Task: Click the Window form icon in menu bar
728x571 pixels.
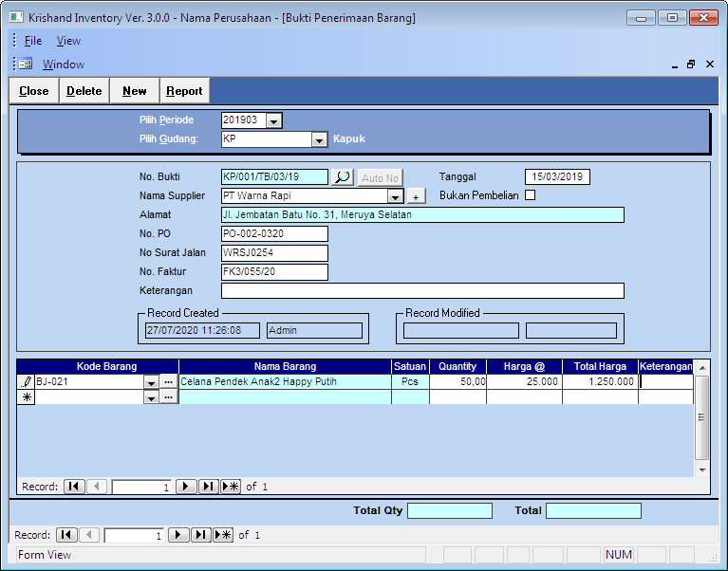Action: coord(25,64)
